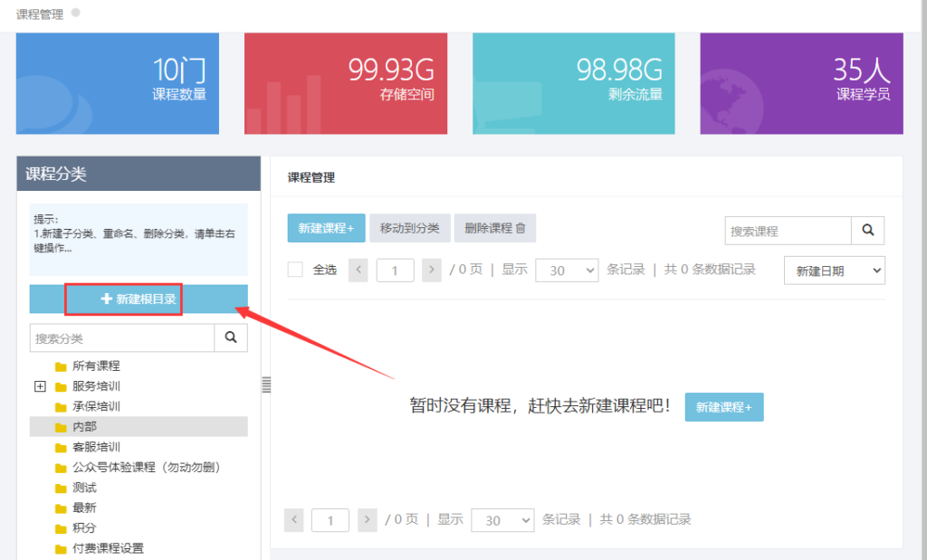The image size is (927, 560).
Task: Go to next page in top pagination
Action: (432, 270)
